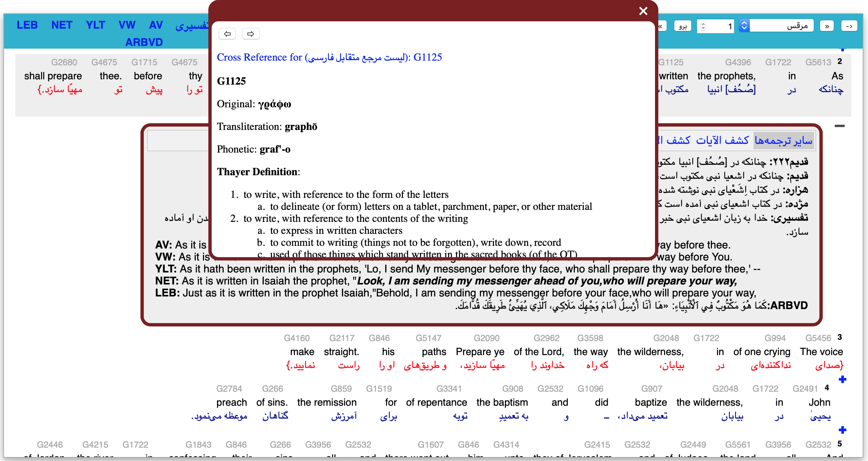868x461 pixels.
Task: Select the AV translation tab
Action: [x=156, y=25]
